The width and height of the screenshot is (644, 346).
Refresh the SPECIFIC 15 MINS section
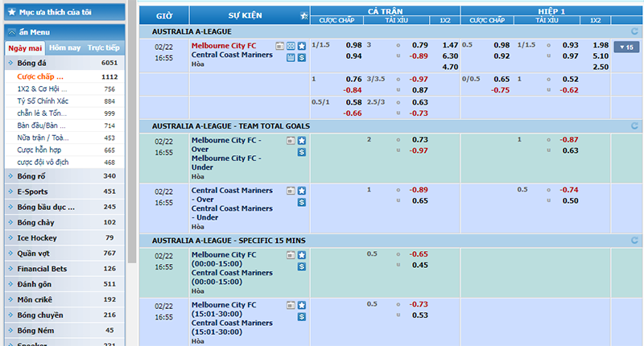(634, 241)
